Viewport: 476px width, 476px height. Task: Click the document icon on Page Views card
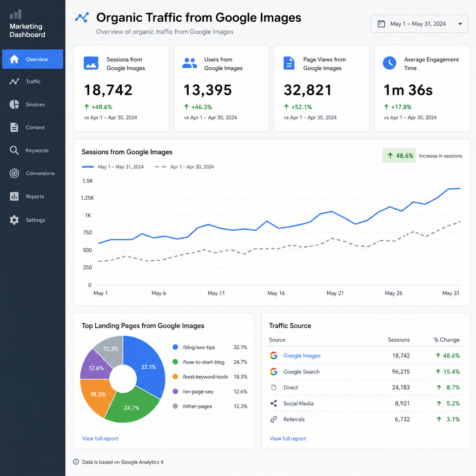[289, 63]
